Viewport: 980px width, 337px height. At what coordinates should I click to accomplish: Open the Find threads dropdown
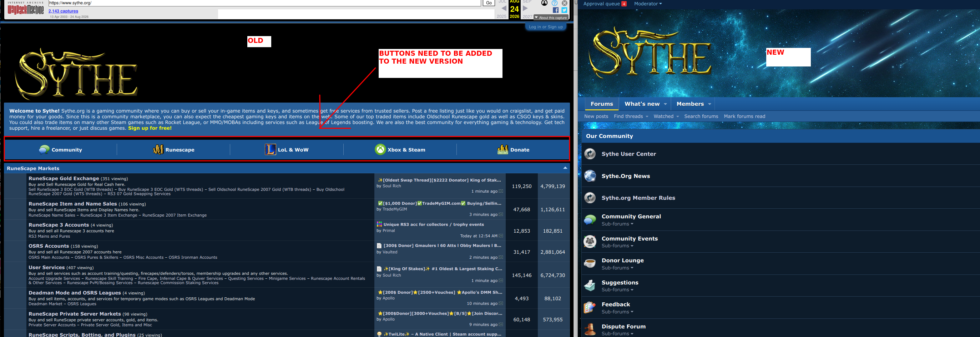[x=631, y=117]
